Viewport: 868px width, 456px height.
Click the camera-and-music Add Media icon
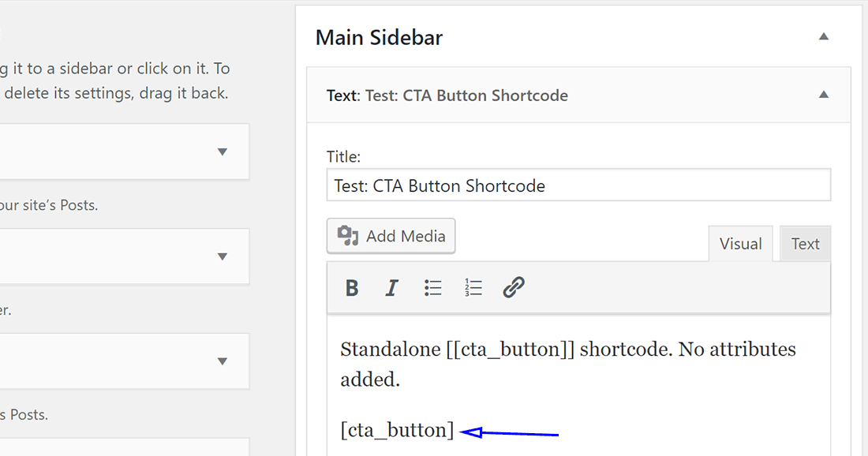(x=348, y=235)
